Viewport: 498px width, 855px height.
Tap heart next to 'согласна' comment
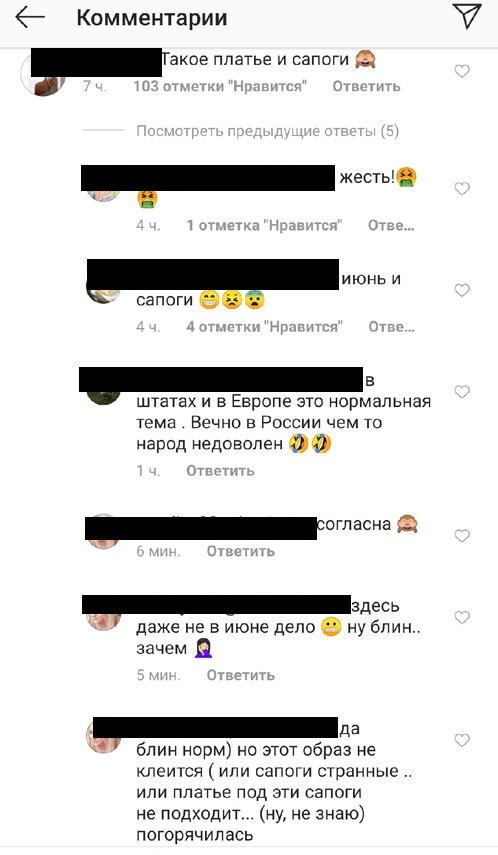(462, 536)
